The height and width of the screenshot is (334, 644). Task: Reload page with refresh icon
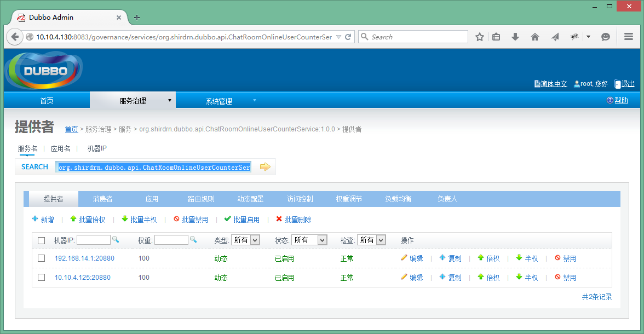point(348,37)
